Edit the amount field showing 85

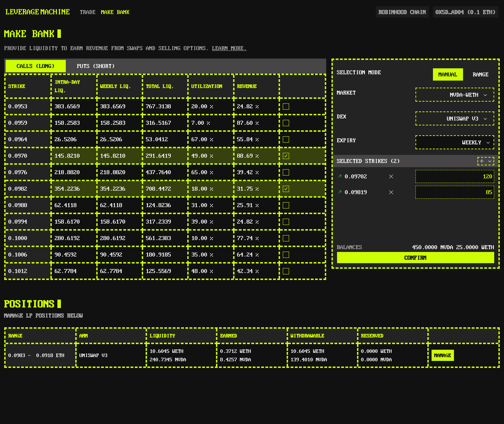[454, 192]
